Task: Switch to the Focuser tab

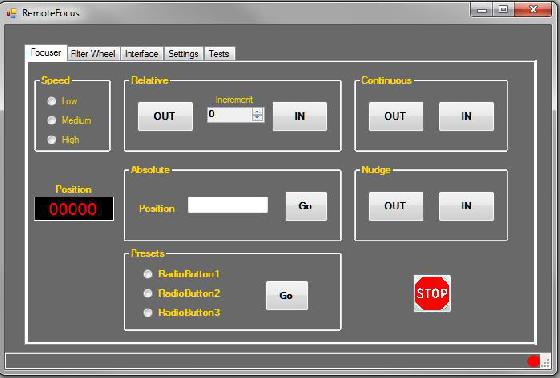Action: point(46,53)
